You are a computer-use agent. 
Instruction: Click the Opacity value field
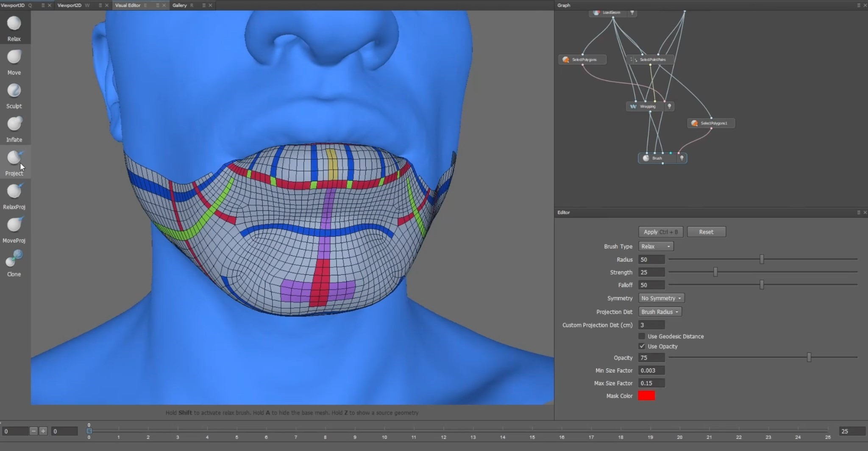(x=651, y=358)
